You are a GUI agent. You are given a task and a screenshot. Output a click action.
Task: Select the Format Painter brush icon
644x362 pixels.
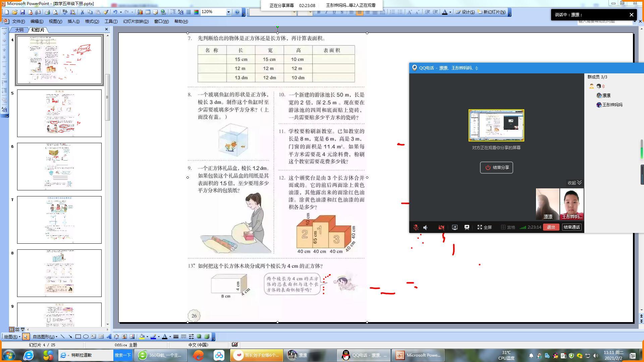click(x=106, y=12)
